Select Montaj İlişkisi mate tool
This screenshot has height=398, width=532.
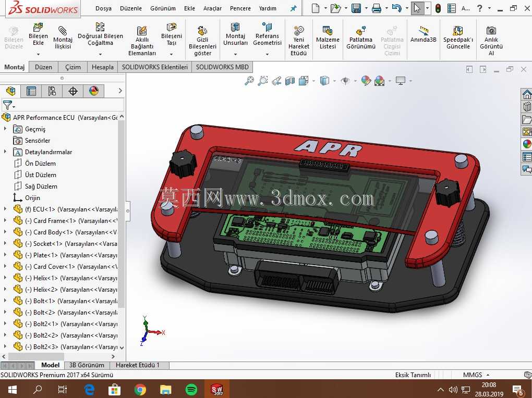(63, 38)
